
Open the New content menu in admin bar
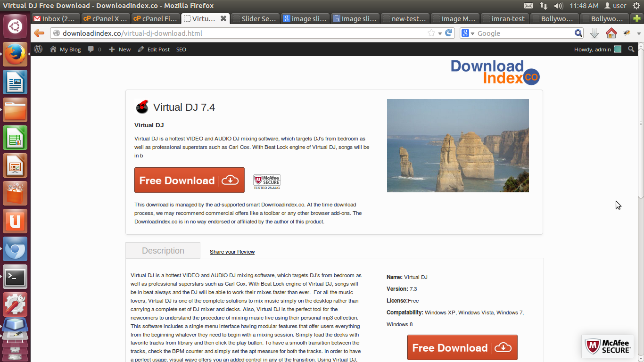120,49
